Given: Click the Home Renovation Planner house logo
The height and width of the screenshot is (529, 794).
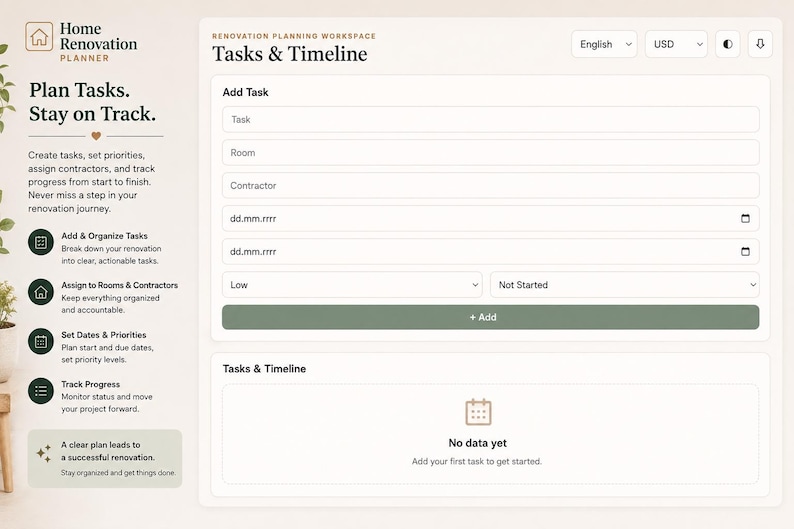Looking at the screenshot, I should (x=39, y=36).
